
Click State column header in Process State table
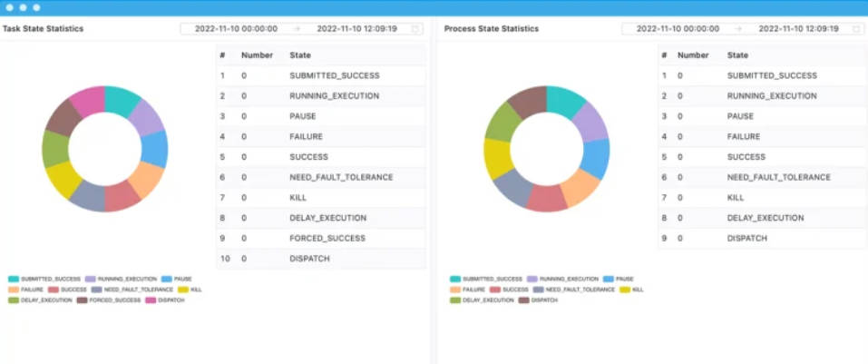(x=737, y=55)
